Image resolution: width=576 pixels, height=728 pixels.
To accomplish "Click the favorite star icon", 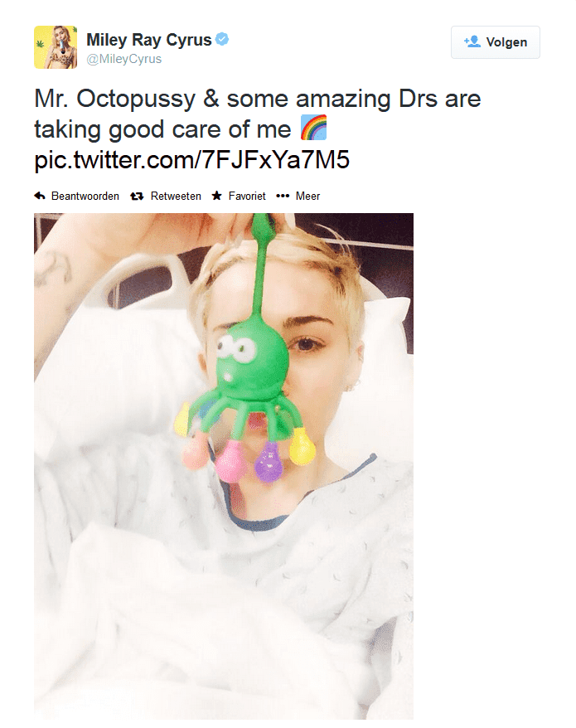I will coord(217,197).
